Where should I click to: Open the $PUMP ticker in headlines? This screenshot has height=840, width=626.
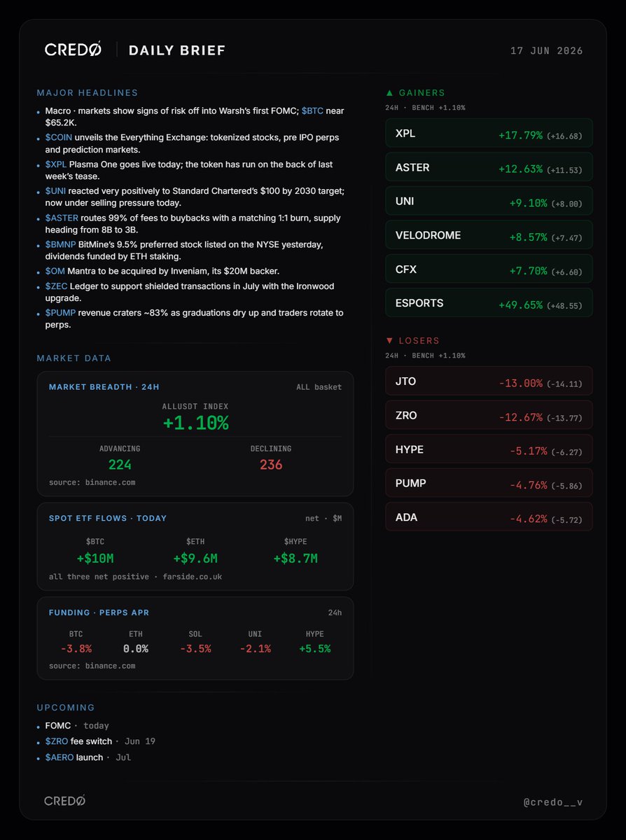(x=60, y=313)
